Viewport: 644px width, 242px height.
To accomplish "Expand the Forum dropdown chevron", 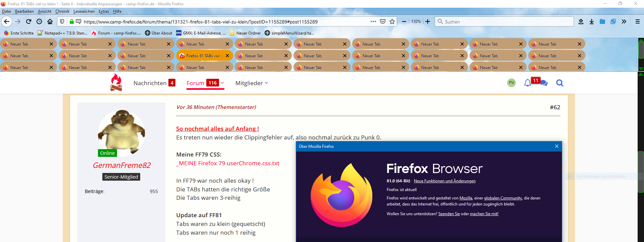I will (222, 83).
